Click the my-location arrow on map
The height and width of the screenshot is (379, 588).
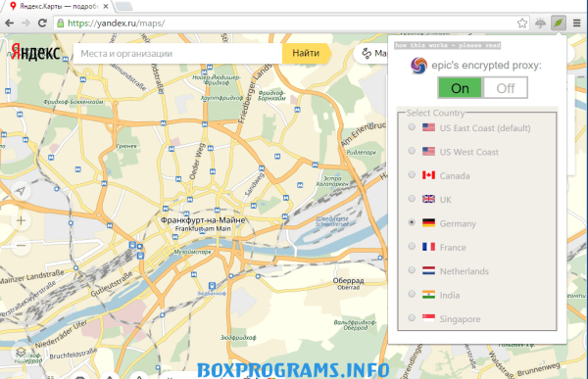click(x=21, y=191)
